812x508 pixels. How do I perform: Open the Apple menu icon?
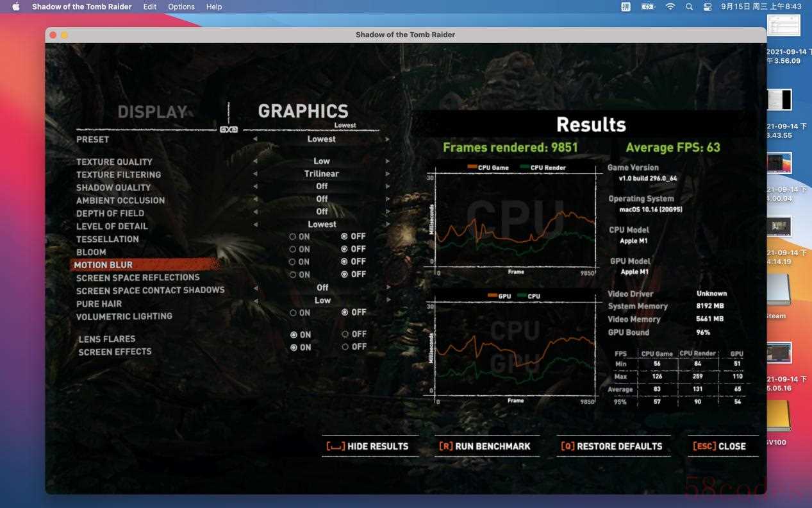[x=16, y=6]
